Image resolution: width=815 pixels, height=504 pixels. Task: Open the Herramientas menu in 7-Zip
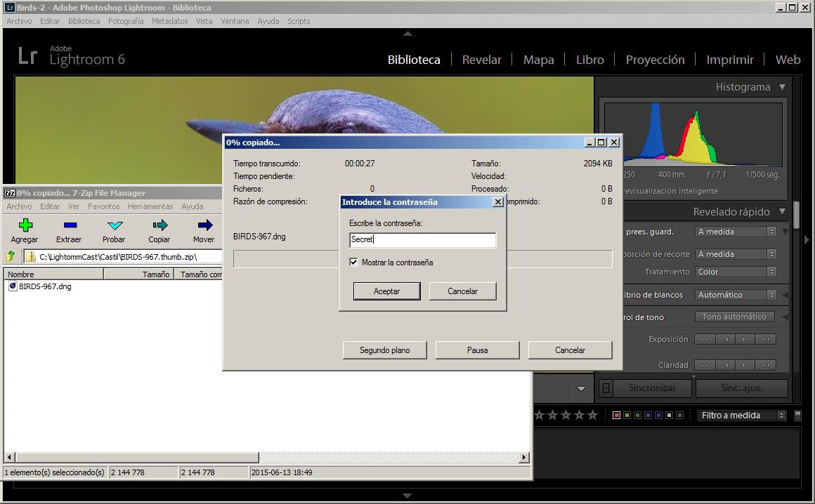pyautogui.click(x=150, y=206)
